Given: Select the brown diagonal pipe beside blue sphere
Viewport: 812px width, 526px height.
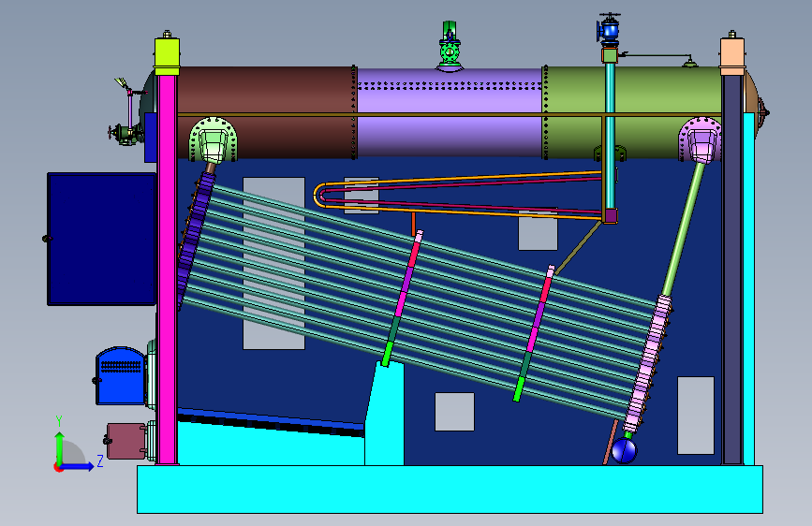Looking at the screenshot, I should click(x=611, y=442).
